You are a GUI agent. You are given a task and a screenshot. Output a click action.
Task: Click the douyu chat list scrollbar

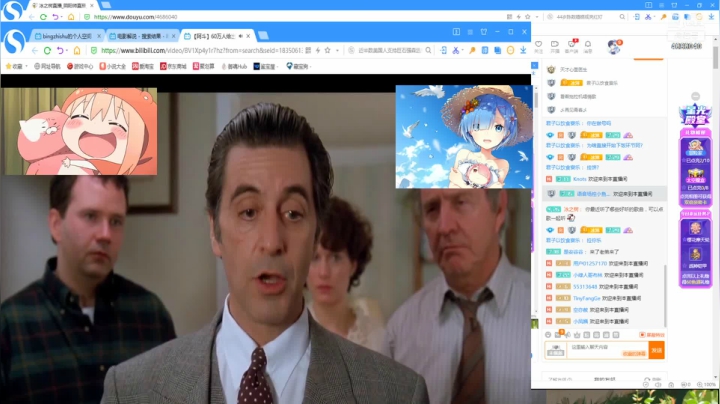pyautogui.click(x=665, y=295)
